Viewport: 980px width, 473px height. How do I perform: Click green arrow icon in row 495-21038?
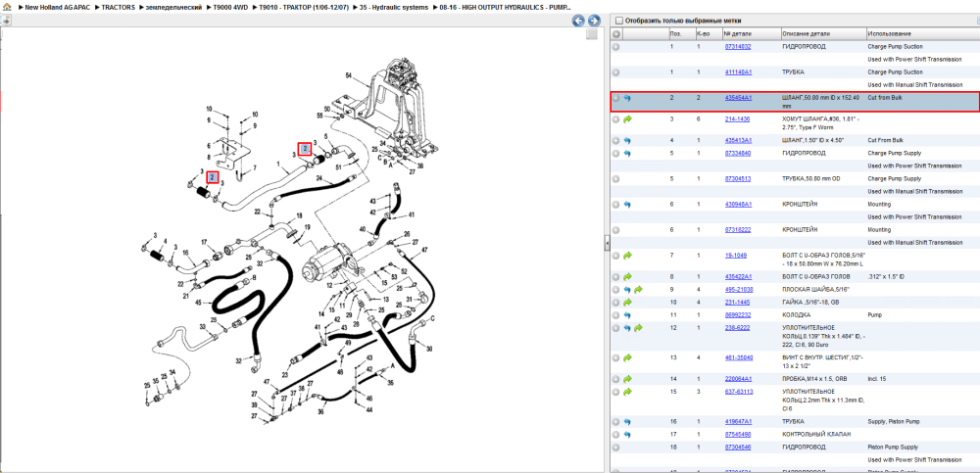point(638,289)
